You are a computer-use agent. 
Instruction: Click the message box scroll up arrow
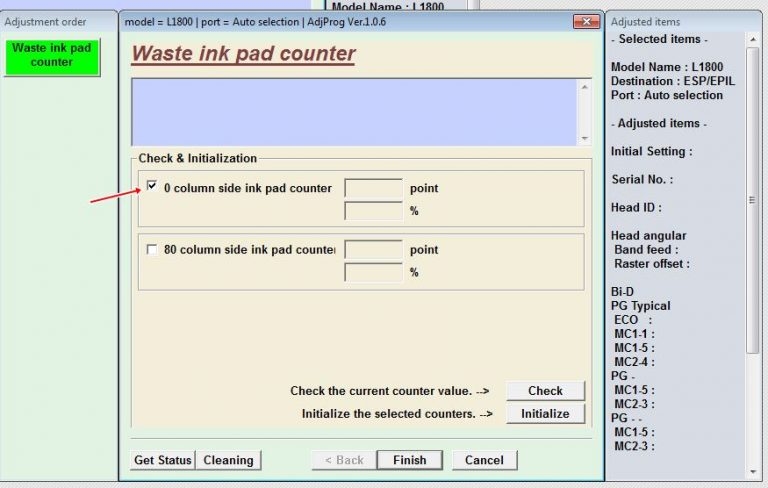(585, 87)
